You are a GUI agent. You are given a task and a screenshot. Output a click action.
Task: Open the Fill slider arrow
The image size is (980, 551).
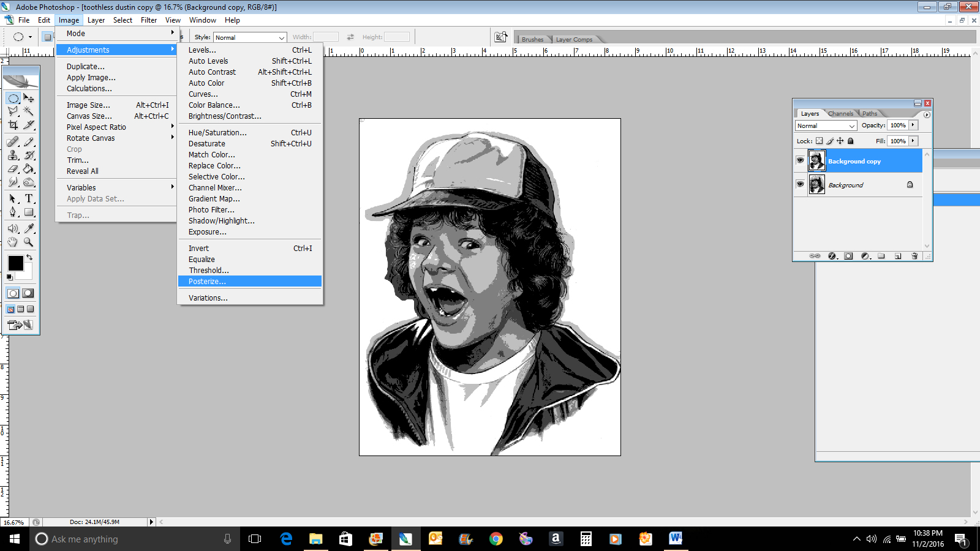click(913, 141)
